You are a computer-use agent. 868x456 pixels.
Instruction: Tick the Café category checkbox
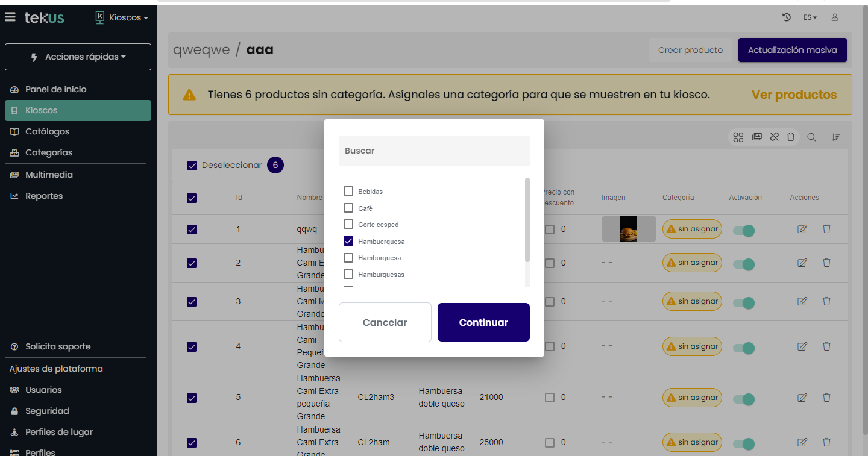click(348, 208)
